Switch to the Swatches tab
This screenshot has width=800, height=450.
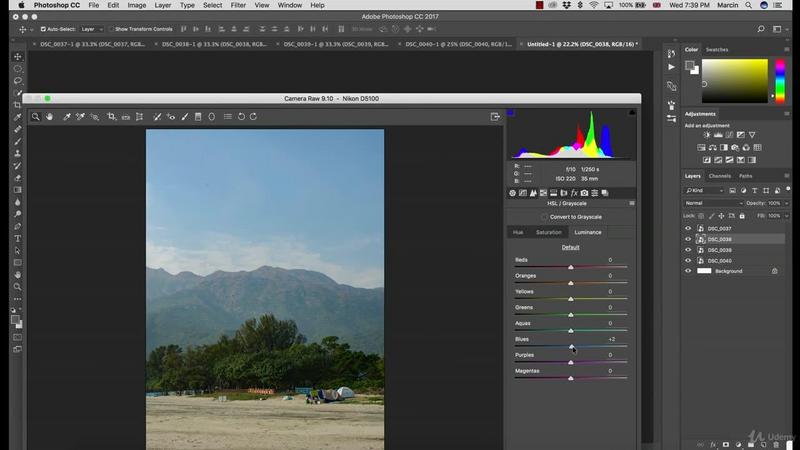tap(716, 49)
